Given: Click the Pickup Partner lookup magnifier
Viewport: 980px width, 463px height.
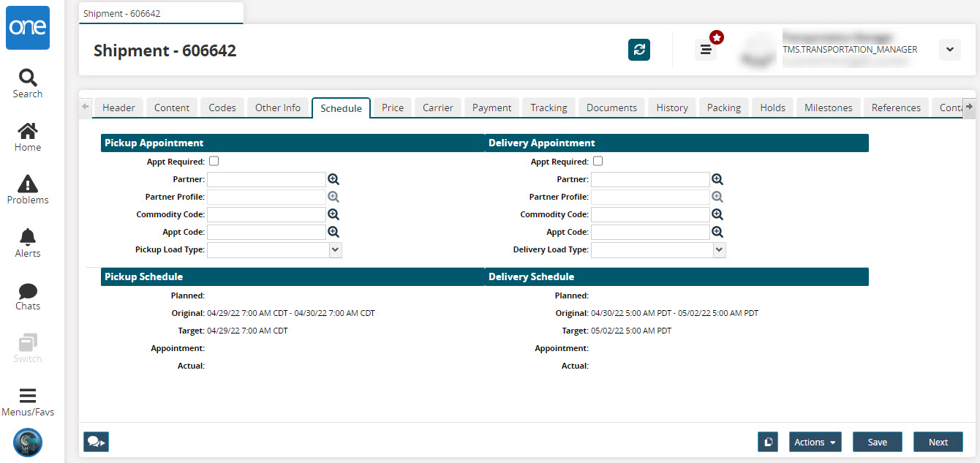Looking at the screenshot, I should point(333,179).
